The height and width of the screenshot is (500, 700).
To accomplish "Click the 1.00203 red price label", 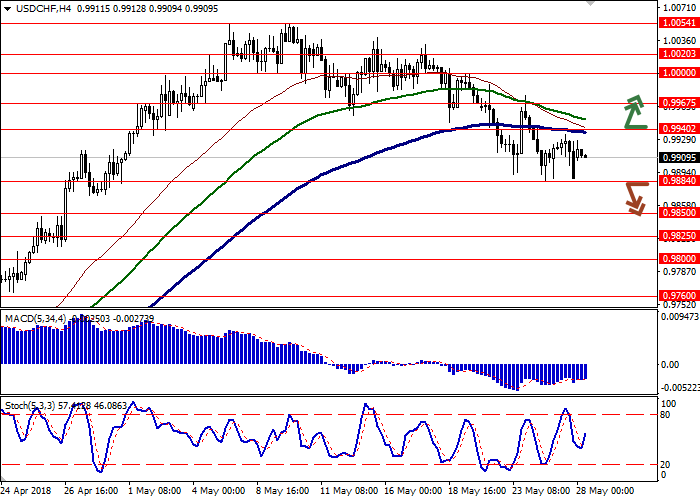I will (679, 55).
